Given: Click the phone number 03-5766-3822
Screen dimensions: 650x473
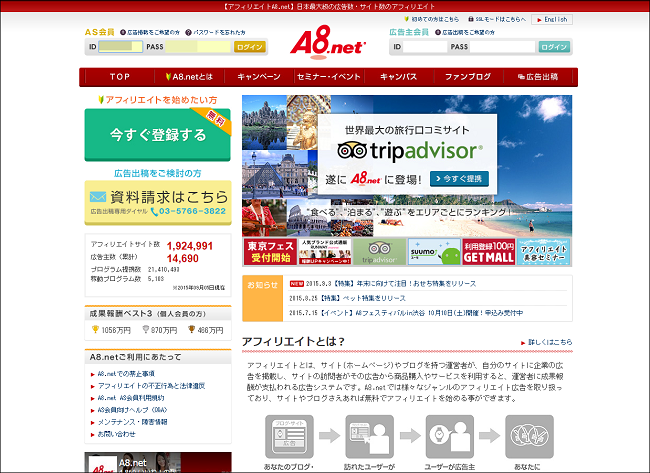Looking at the screenshot, I should [192, 211].
